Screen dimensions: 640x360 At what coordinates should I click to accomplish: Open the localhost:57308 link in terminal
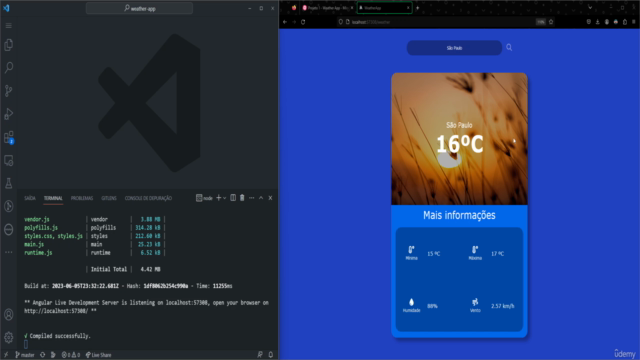pyautogui.click(x=56, y=311)
